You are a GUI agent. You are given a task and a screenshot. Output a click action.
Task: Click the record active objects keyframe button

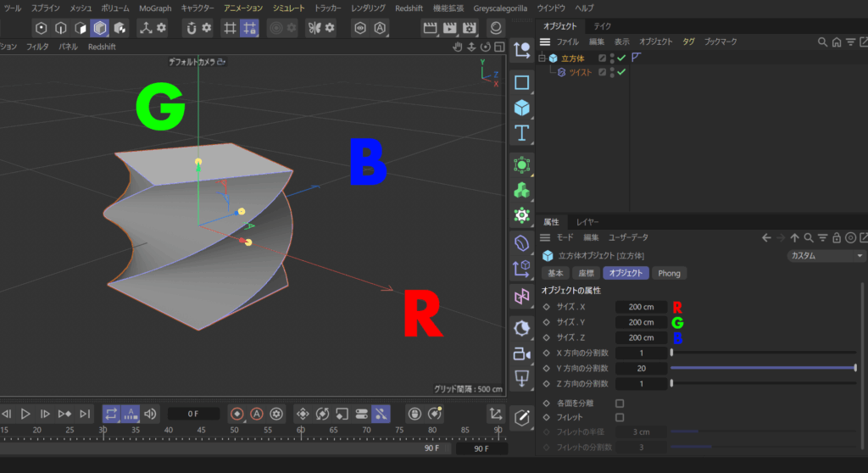(x=237, y=414)
